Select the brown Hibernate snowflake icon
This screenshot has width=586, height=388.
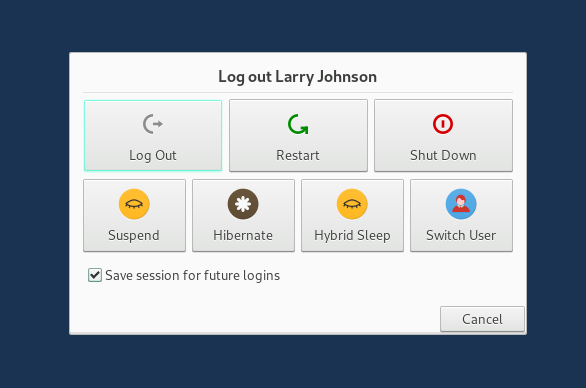click(x=243, y=204)
